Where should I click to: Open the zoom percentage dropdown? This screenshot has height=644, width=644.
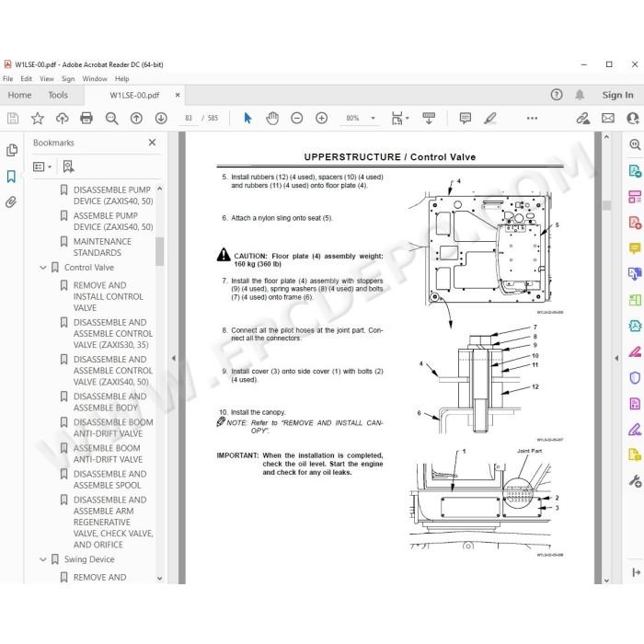click(x=373, y=119)
